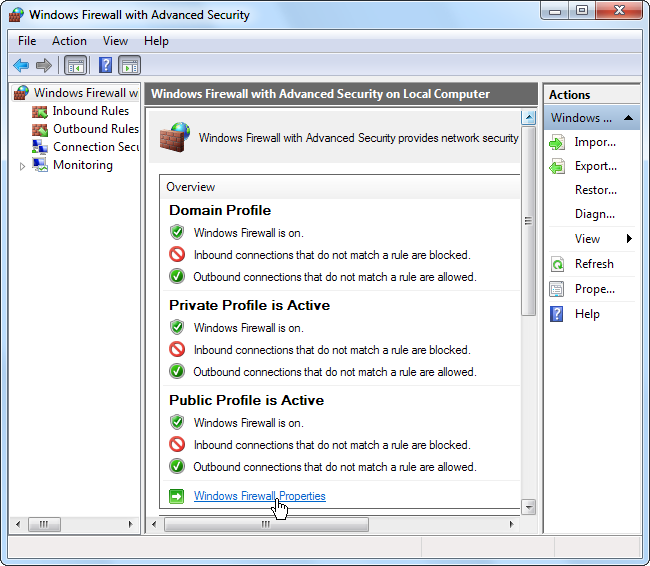Click Diagnose/Repair action
Screen dimensions: 650x566
(x=595, y=214)
